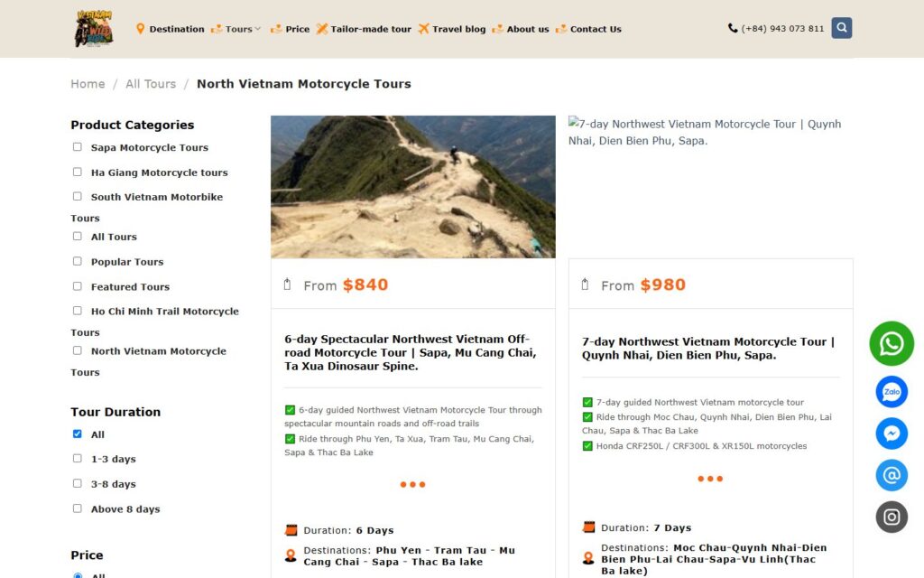Select the Popular Tours category checkbox
The image size is (924, 578).
[x=78, y=261]
